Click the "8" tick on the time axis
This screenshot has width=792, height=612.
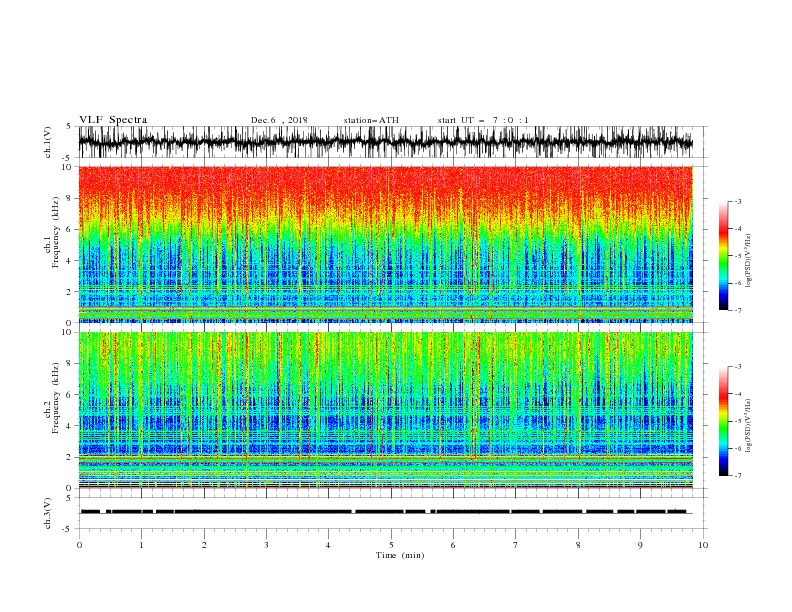[578, 545]
